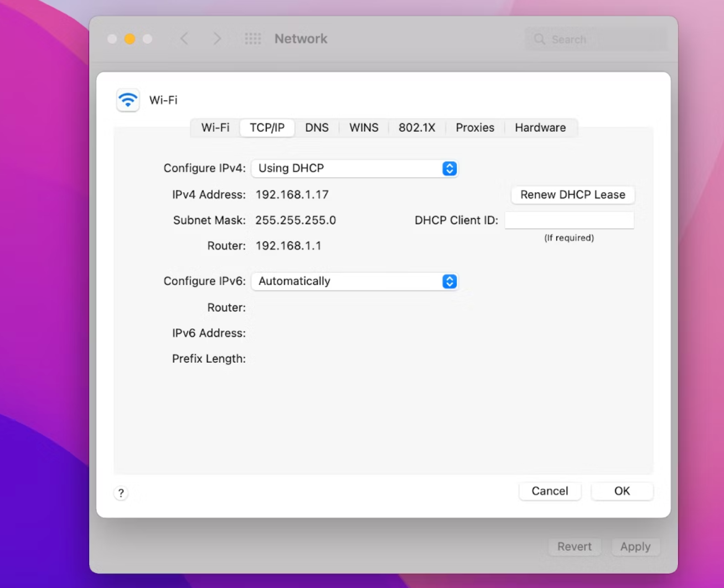Click the Apply button
The image size is (724, 588).
(635, 546)
